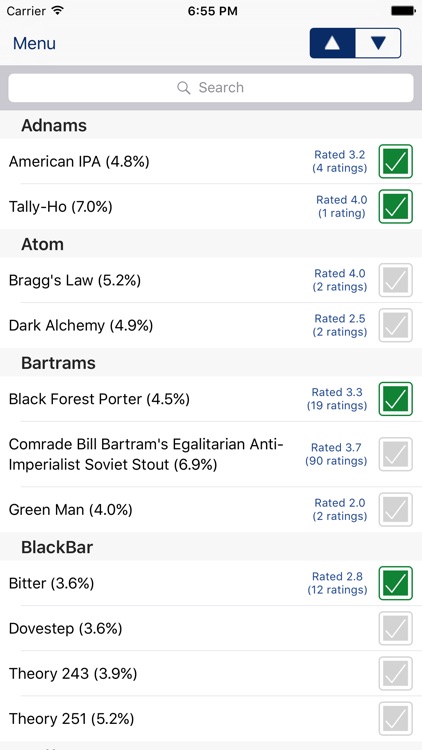Open Black Forest Porter's 19 ratings
The height and width of the screenshot is (750, 422).
(x=337, y=399)
